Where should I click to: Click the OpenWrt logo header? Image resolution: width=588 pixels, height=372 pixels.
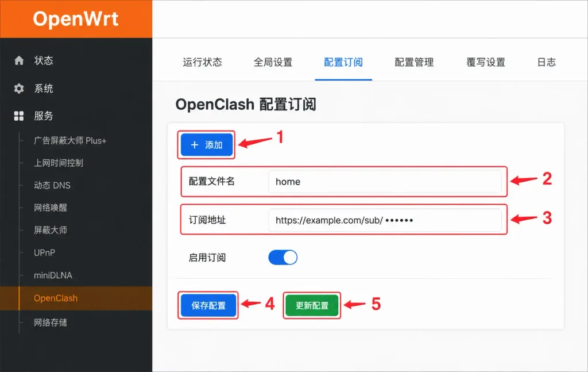(x=76, y=19)
